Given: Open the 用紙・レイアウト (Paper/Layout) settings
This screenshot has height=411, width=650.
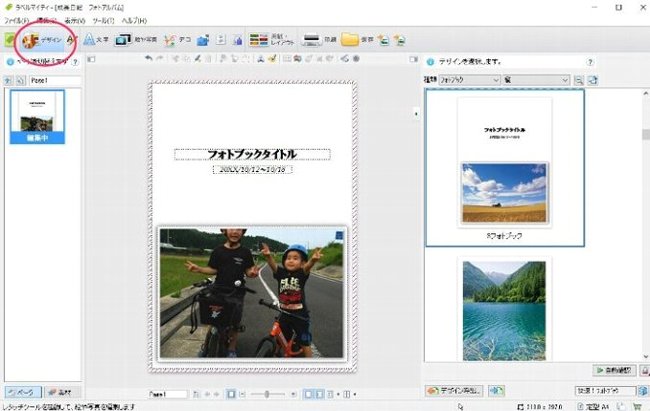Looking at the screenshot, I should pos(272,41).
